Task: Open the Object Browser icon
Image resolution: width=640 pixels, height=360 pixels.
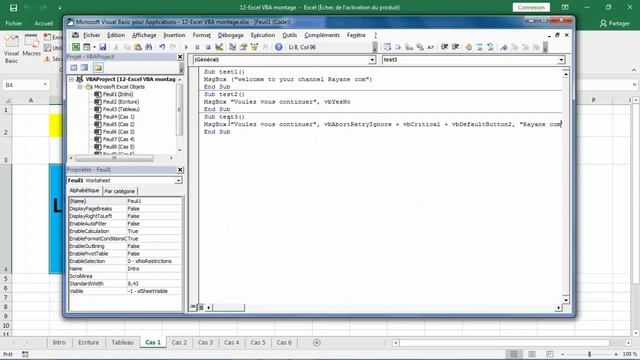Action: pyautogui.click(x=254, y=47)
